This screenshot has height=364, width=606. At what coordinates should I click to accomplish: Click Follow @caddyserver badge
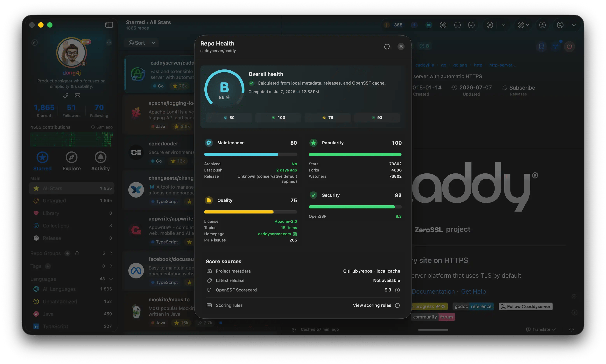click(525, 306)
